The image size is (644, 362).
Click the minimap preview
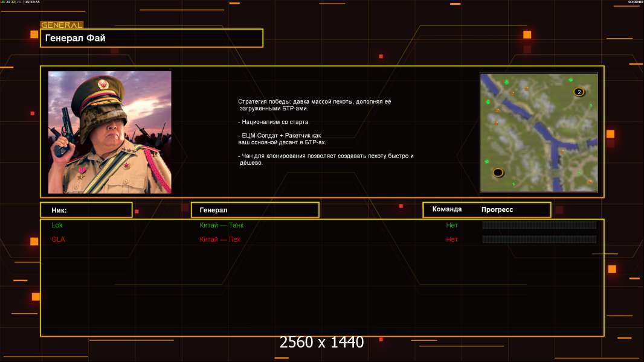(539, 132)
